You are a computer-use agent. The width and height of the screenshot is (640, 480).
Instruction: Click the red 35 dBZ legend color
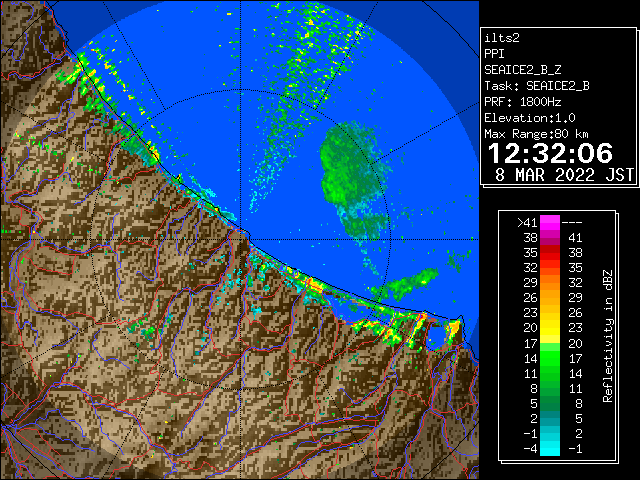pyautogui.click(x=550, y=253)
